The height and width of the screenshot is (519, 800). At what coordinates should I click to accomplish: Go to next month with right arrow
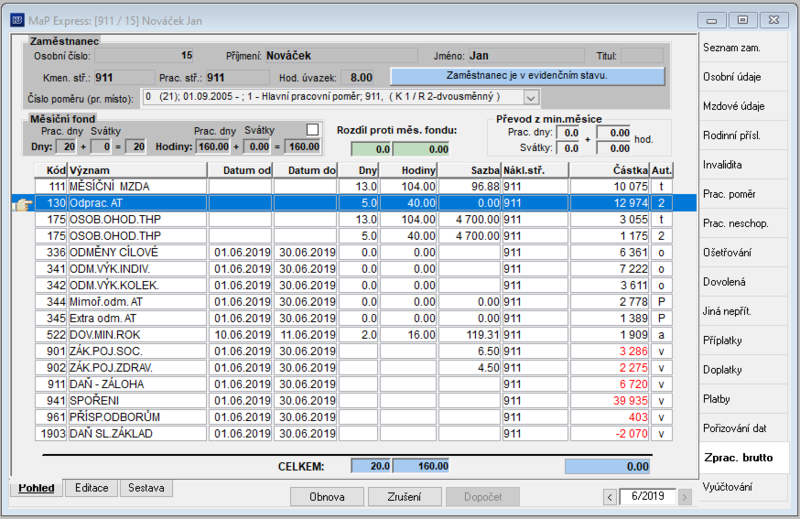[x=685, y=497]
